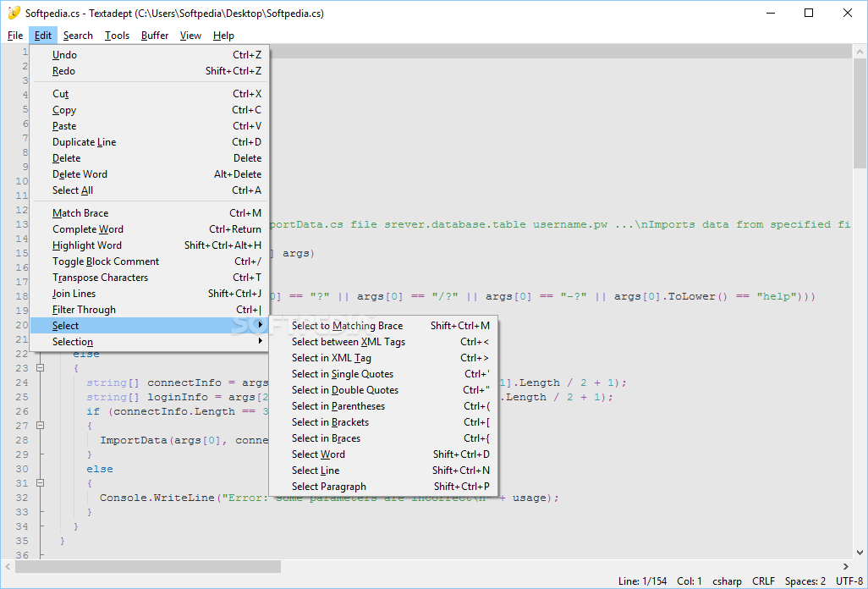Choose Select Paragraph
This screenshot has height=589, width=868.
click(383, 487)
